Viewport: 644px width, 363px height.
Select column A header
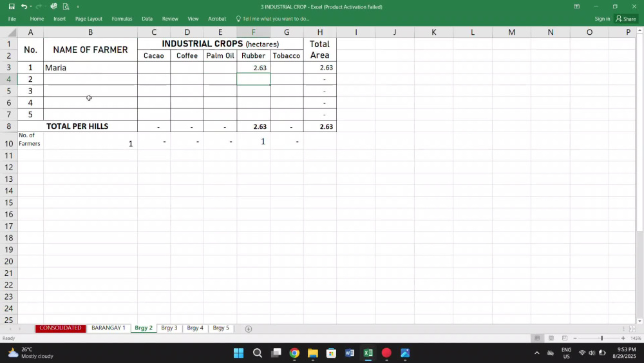30,32
